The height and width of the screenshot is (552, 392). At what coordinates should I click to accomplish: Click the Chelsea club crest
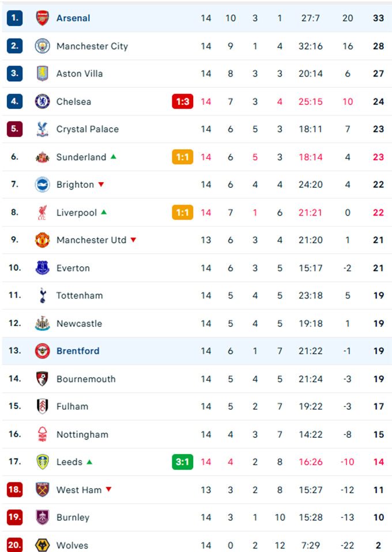tap(42, 101)
